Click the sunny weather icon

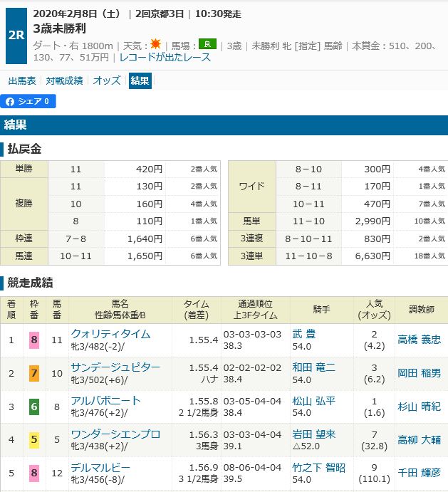pyautogui.click(x=155, y=44)
